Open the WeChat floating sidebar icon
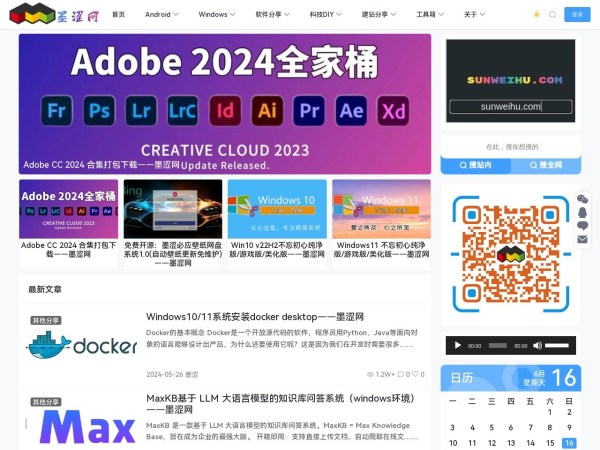 [x=582, y=199]
